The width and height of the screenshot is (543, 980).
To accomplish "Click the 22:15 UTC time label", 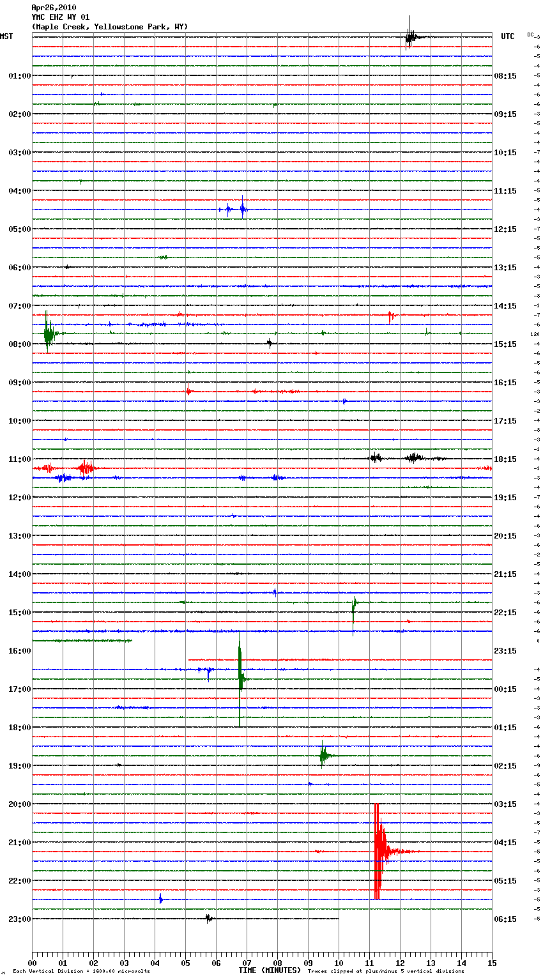I will pos(505,613).
